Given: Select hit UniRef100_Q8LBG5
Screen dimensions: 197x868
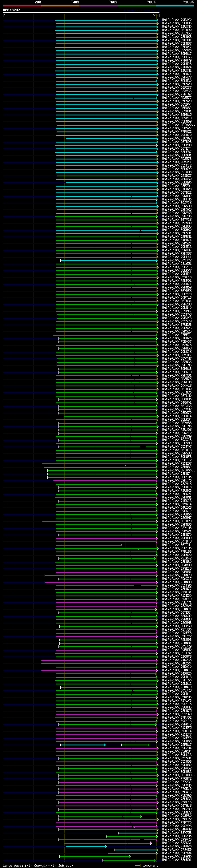Looking at the screenshot, I should (x=177, y=799).
